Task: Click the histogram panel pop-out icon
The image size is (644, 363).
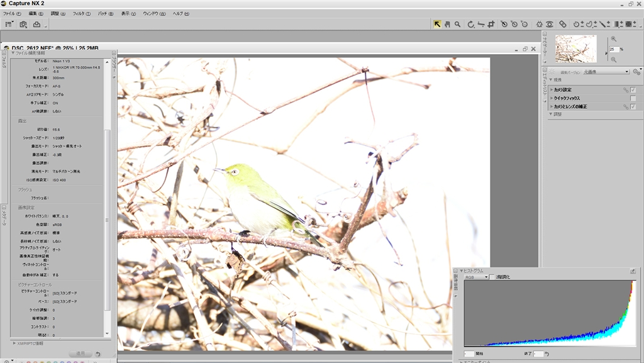Action: (633, 271)
